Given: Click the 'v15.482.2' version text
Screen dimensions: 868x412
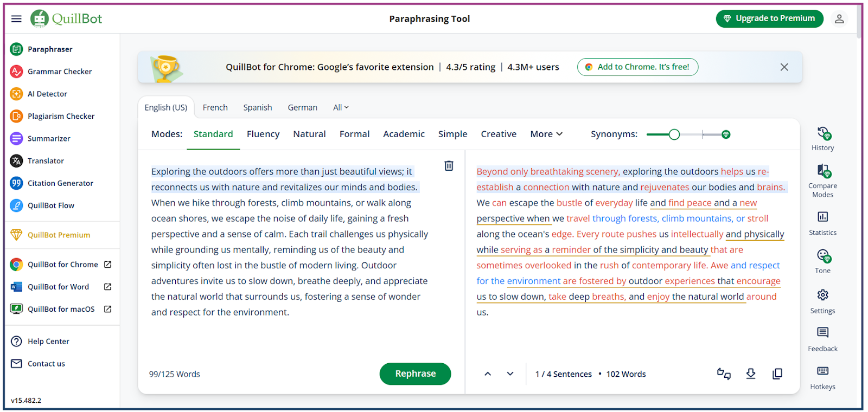Looking at the screenshot, I should coord(26,401).
